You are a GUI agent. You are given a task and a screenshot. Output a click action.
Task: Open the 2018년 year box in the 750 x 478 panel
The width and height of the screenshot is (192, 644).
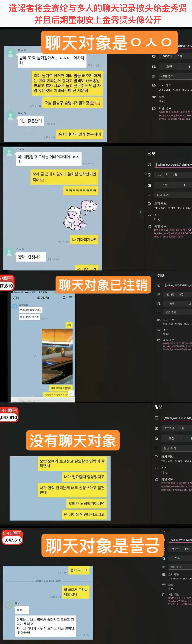(169, 428)
